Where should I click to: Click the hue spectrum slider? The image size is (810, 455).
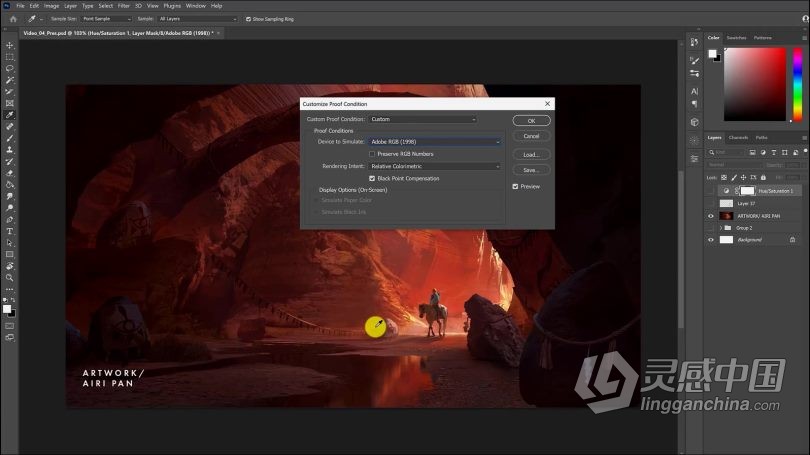[797, 85]
